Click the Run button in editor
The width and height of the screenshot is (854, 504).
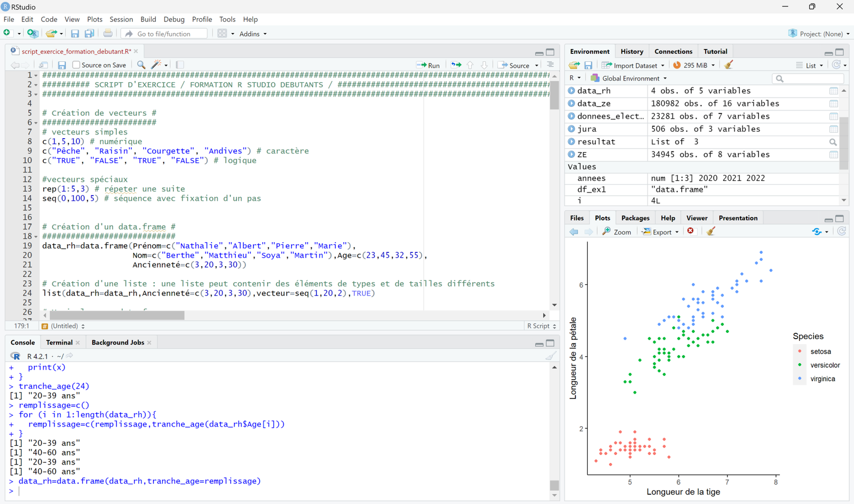[x=428, y=65]
